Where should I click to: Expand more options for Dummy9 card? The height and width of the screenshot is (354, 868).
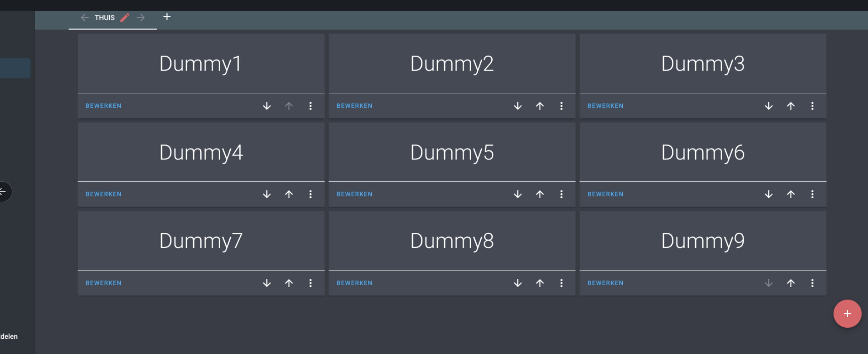point(812,283)
